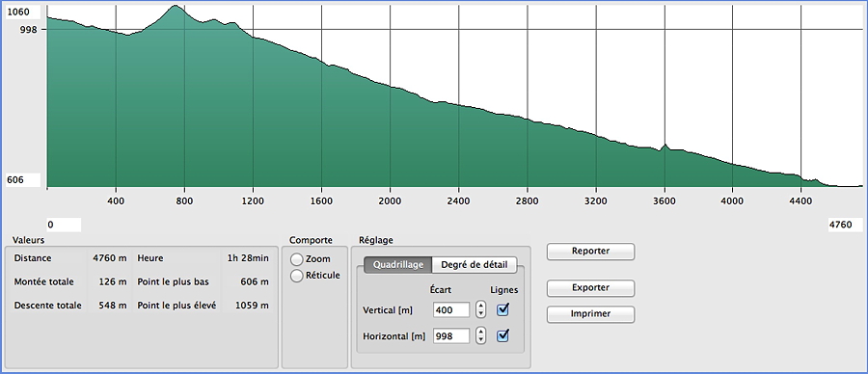Image resolution: width=868 pixels, height=374 pixels.
Task: Toggle the Vertical grid lines checkbox
Action: 502,309
